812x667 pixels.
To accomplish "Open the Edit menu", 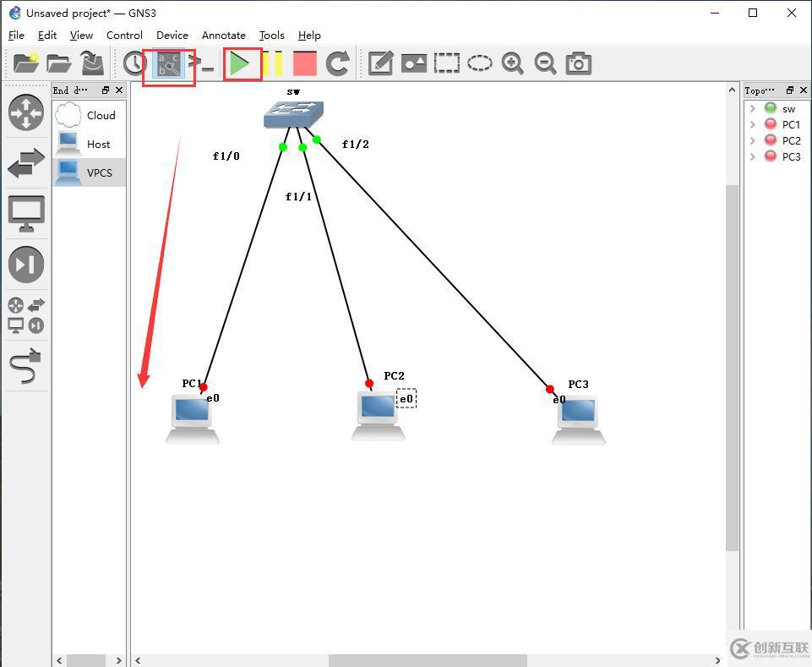I will pos(47,36).
